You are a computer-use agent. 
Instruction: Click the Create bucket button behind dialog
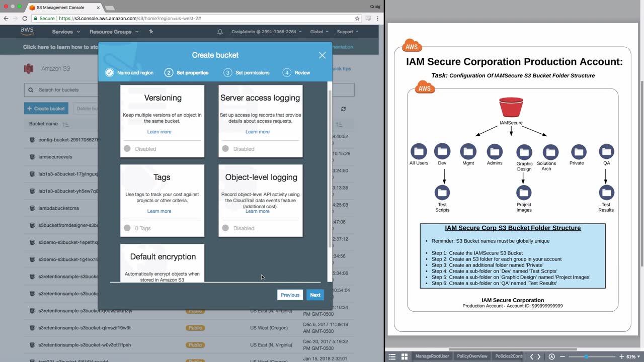(46, 109)
